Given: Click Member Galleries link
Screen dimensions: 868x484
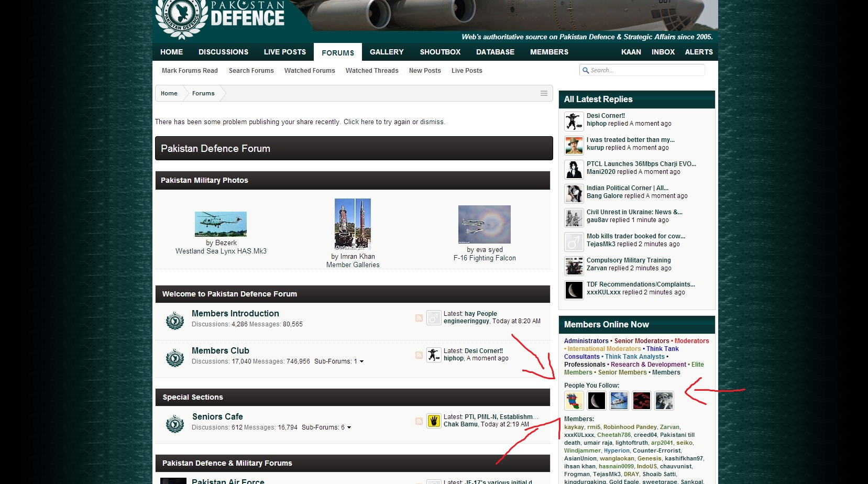Looking at the screenshot, I should point(353,265).
